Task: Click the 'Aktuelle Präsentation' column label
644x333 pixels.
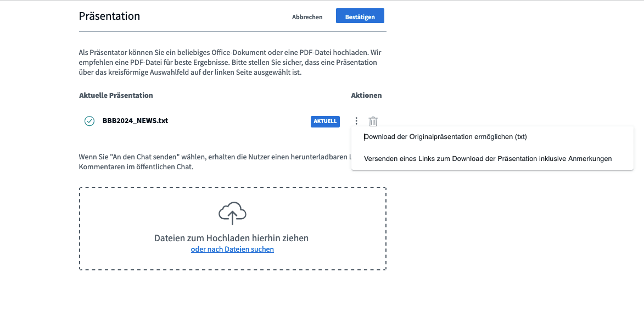Action: click(x=116, y=95)
